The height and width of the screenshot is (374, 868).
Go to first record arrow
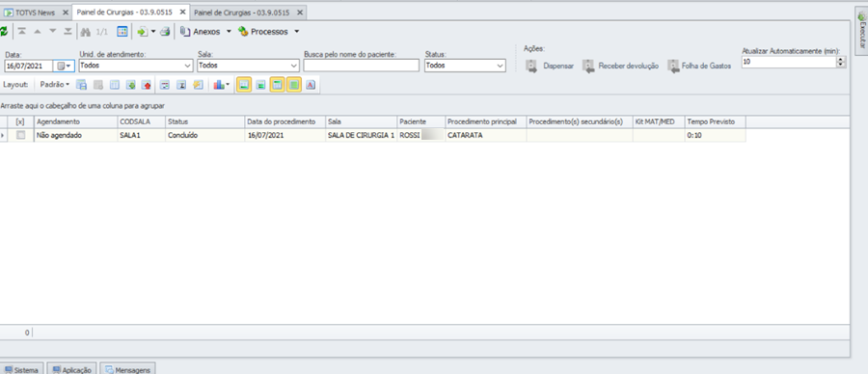pos(21,32)
